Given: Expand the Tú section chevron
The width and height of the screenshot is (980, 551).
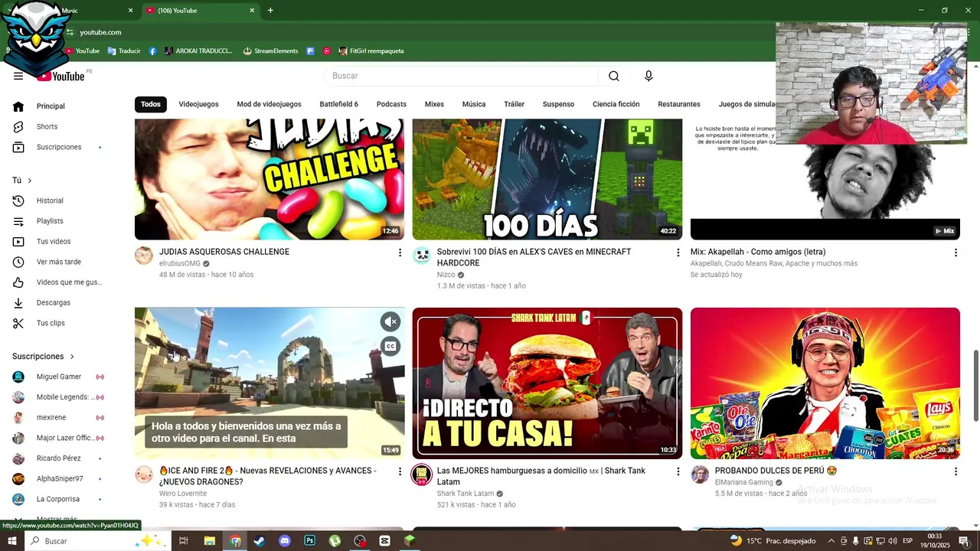Looking at the screenshot, I should [x=30, y=181].
